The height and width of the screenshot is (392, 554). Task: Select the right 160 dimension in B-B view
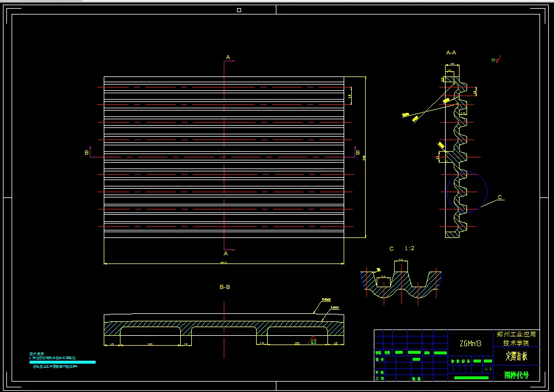point(297,343)
